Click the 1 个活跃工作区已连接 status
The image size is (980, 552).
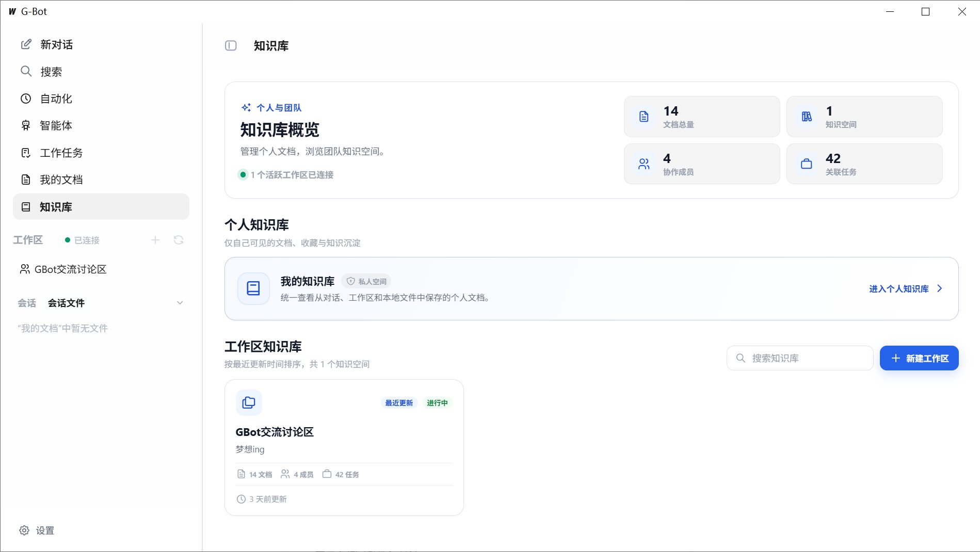coord(286,175)
